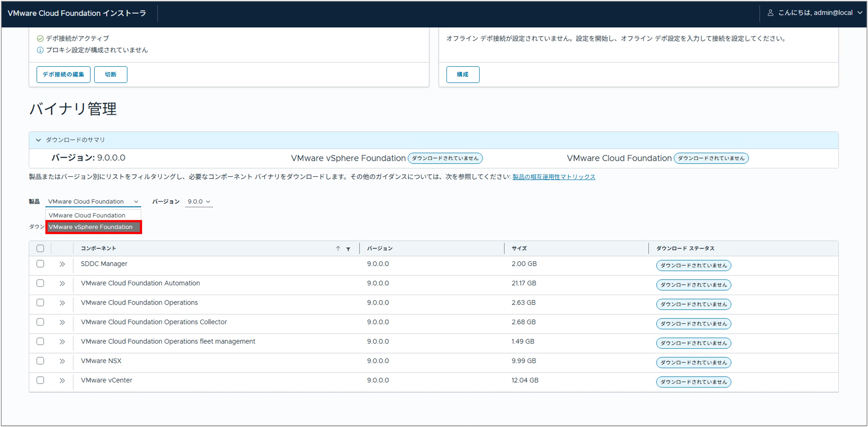
Task: Check the VMware Cloud Foundation Automation checkbox
Action: pyautogui.click(x=40, y=283)
